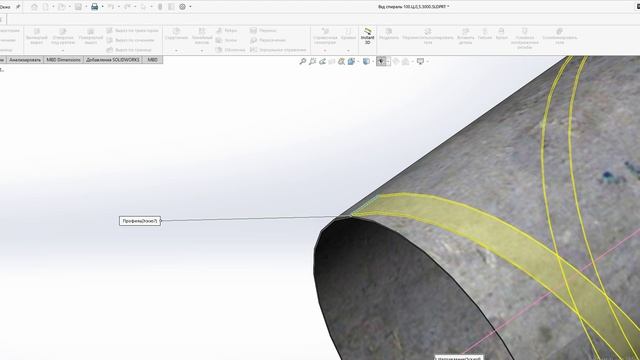
Task: Select the Insert Part tool
Action: click(x=465, y=36)
